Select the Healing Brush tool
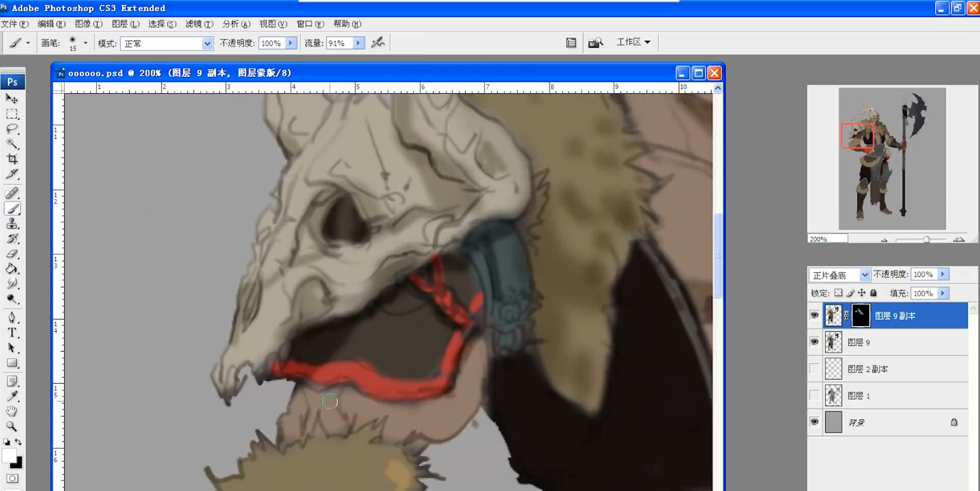980x491 pixels. click(12, 193)
